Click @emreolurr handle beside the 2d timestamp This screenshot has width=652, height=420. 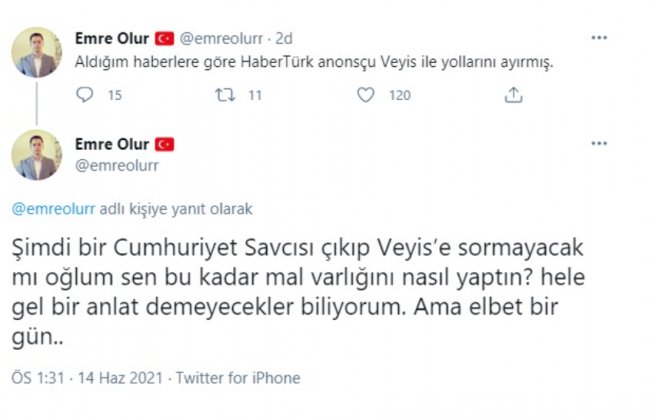click(221, 39)
